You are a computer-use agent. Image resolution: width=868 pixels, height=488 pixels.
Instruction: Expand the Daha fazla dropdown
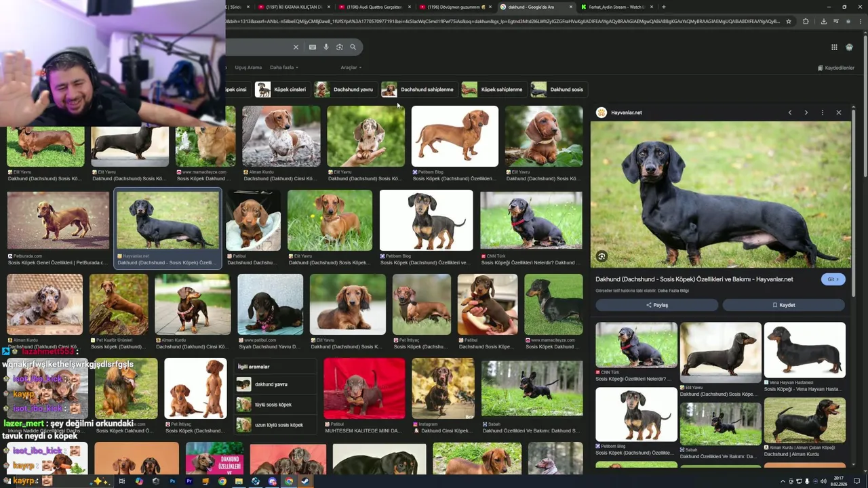[283, 68]
